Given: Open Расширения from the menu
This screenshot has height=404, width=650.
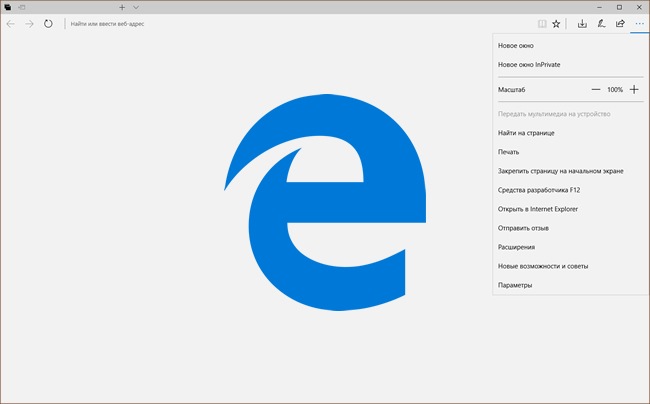Looking at the screenshot, I should pyautogui.click(x=568, y=247).
